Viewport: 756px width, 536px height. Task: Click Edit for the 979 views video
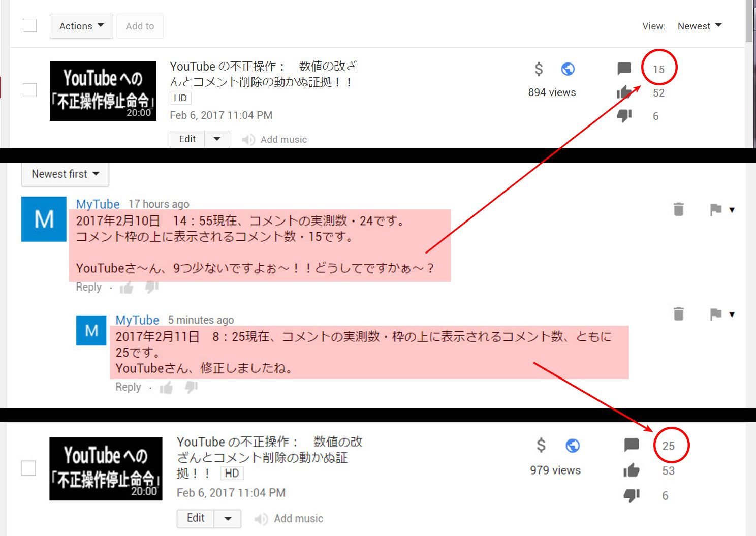tap(196, 518)
